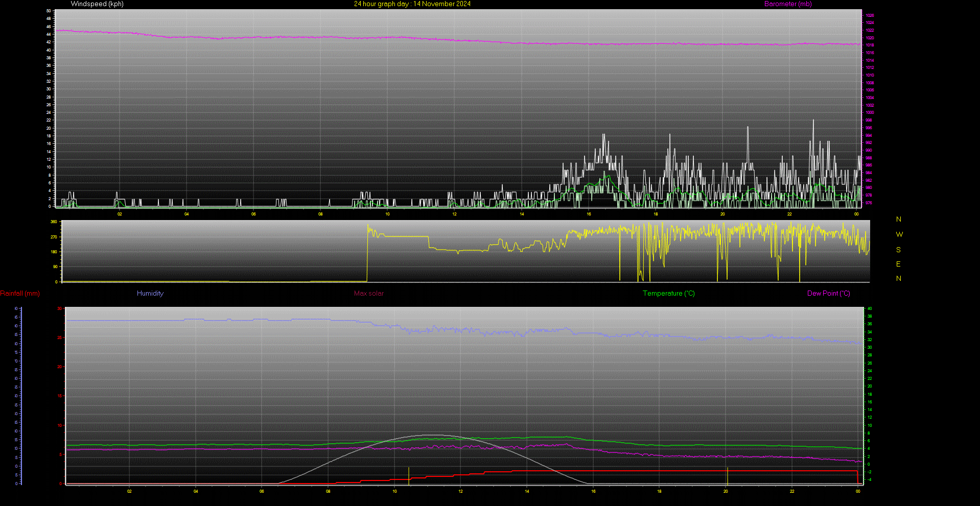The image size is (980, 506).
Task: Click the "90" wind direction axis value
Action: pos(55,267)
